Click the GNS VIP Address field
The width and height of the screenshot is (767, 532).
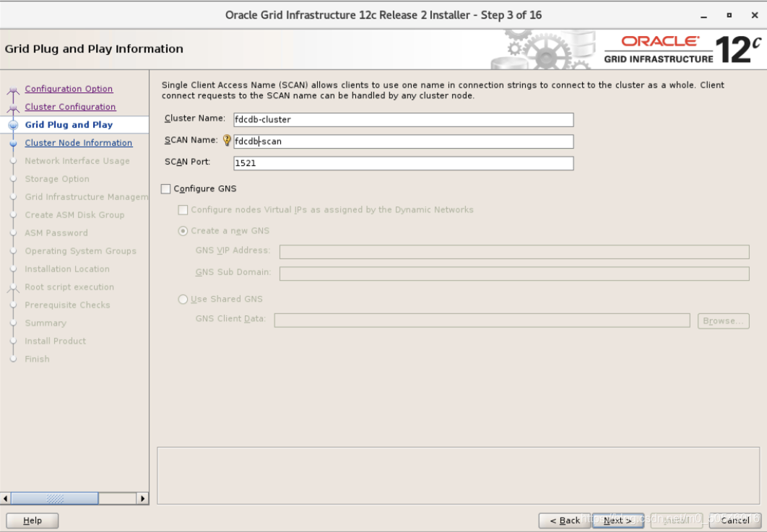point(514,252)
